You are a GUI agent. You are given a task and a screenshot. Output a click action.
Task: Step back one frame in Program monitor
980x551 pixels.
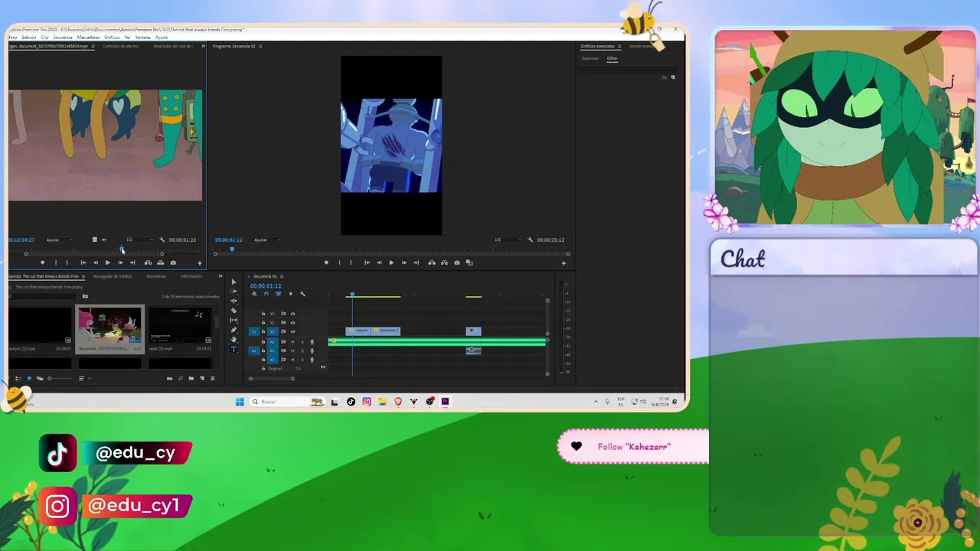coord(379,262)
